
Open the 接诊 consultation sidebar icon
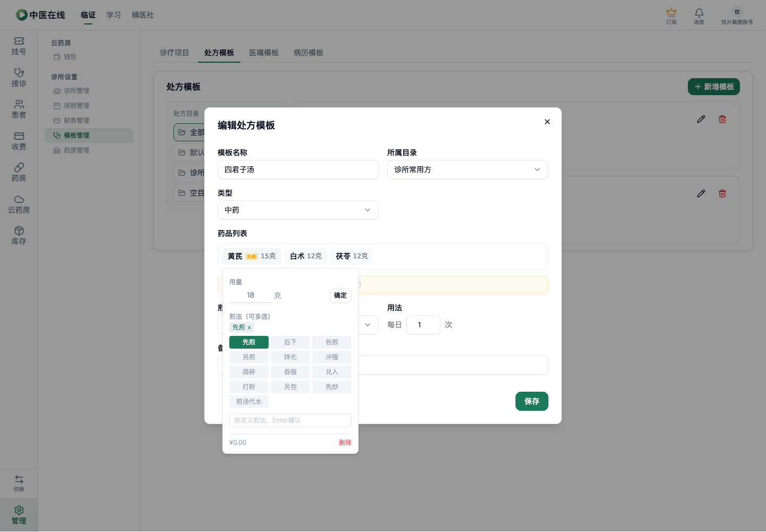[19, 78]
